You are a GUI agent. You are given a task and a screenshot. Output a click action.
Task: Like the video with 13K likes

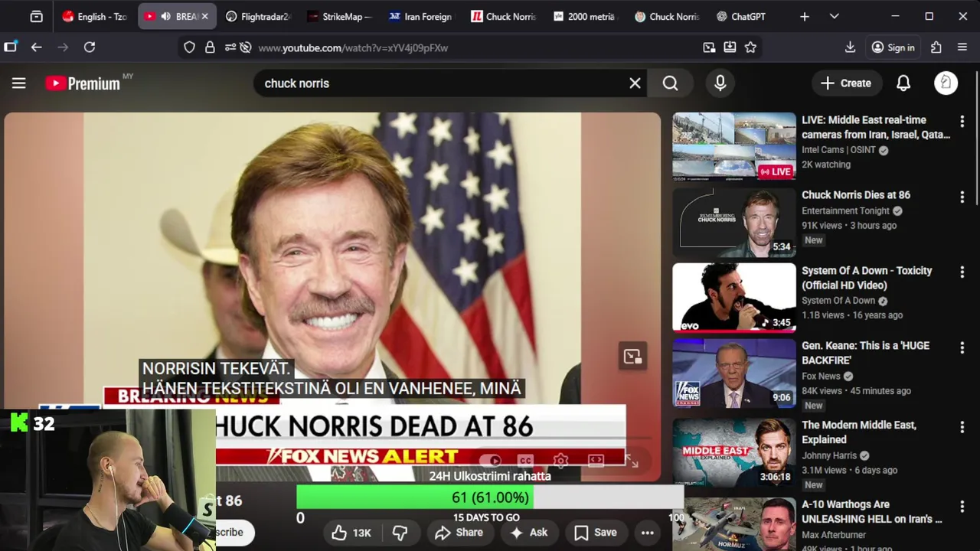tap(351, 533)
